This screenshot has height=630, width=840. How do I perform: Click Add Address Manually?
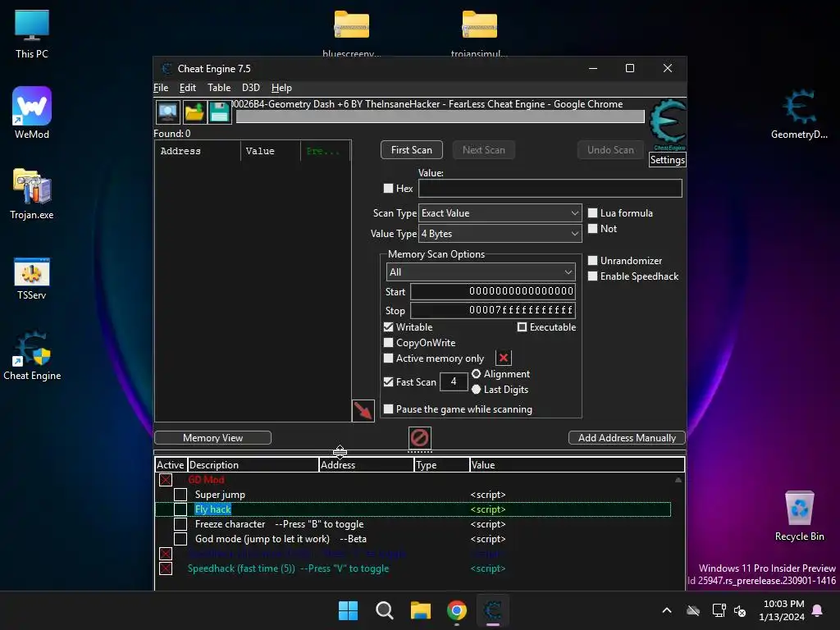click(x=627, y=438)
